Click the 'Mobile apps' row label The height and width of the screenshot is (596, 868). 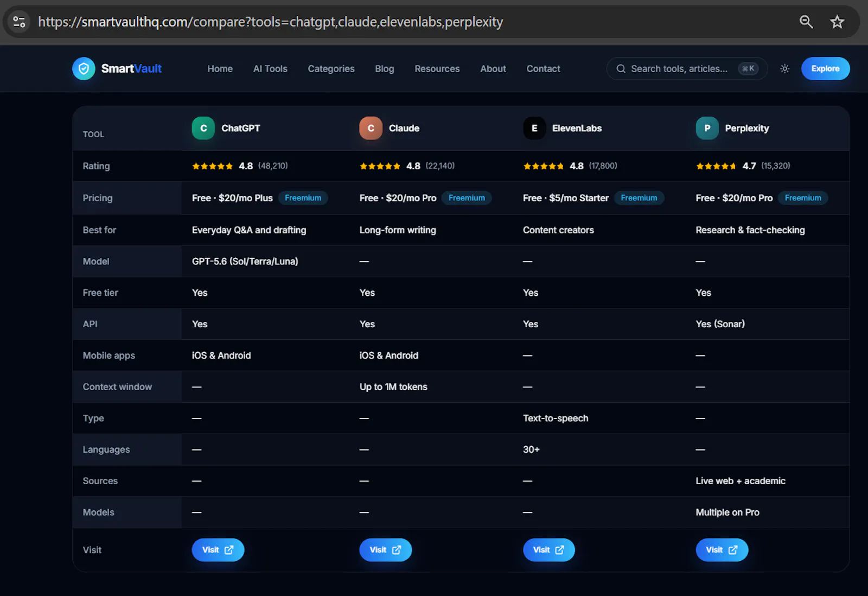(108, 356)
